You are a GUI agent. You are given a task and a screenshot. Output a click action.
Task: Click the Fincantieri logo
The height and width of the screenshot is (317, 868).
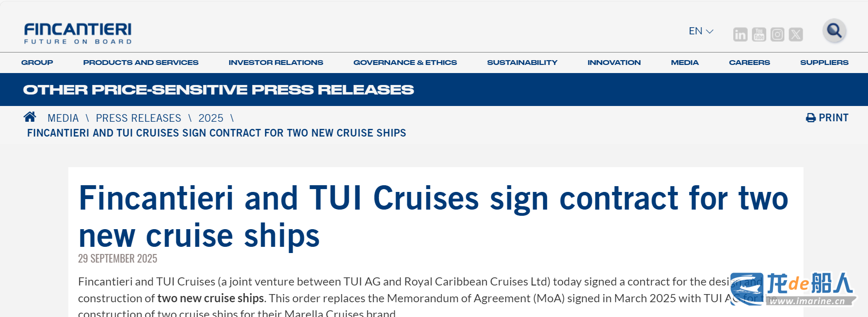click(78, 33)
